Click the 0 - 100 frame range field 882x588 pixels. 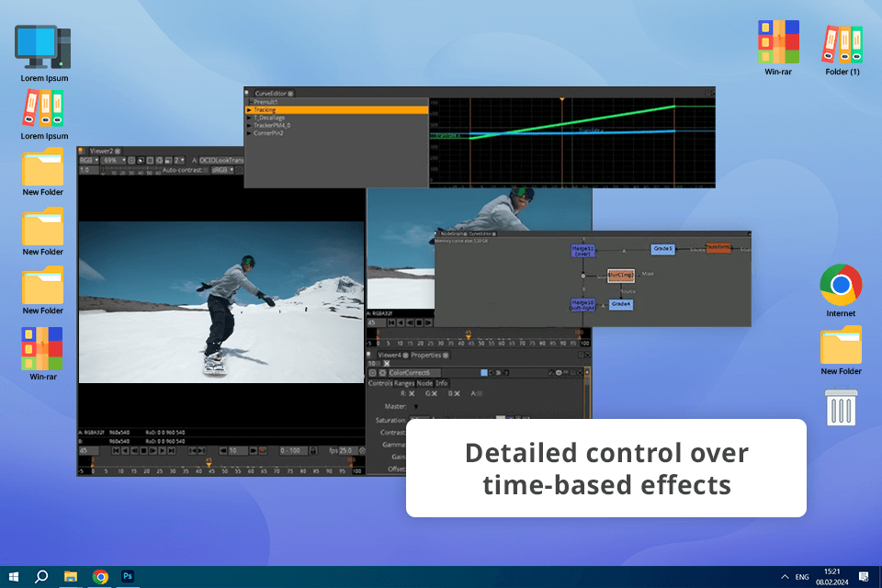(294, 451)
